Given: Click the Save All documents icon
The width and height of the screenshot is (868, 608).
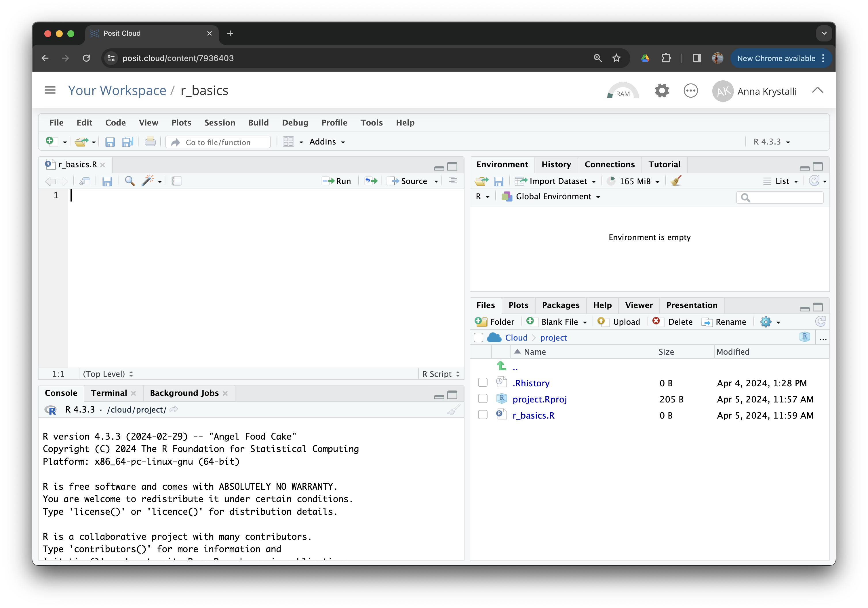Looking at the screenshot, I should pos(127,142).
